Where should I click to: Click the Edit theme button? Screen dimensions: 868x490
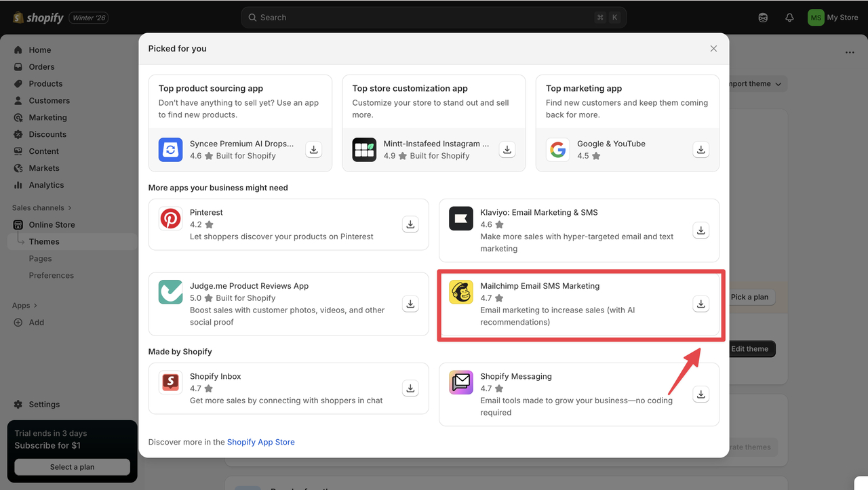click(x=750, y=348)
